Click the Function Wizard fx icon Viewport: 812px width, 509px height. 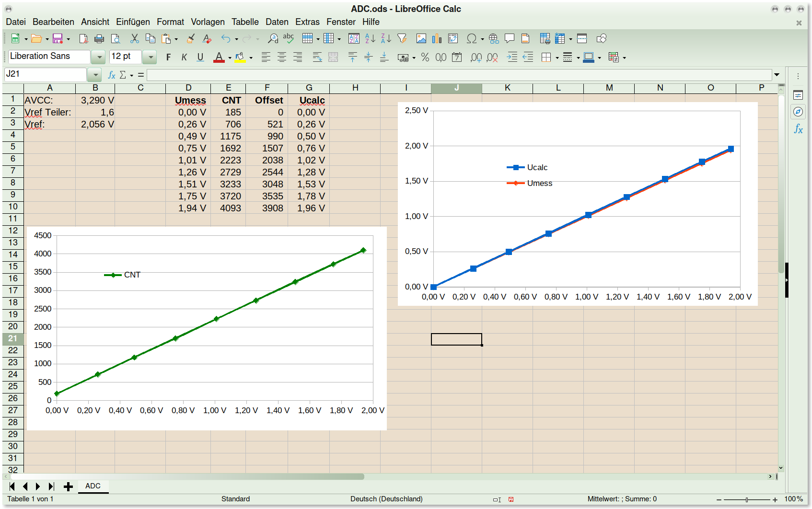coord(112,75)
